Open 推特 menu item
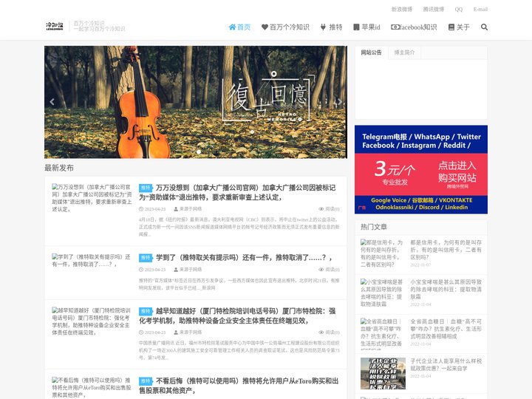The height and width of the screenshot is (399, 532). (332, 27)
